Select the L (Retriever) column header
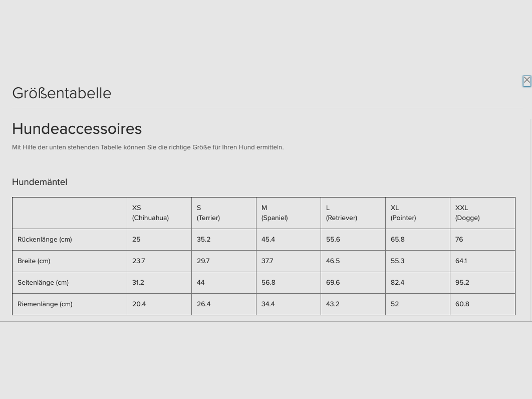 click(x=342, y=213)
